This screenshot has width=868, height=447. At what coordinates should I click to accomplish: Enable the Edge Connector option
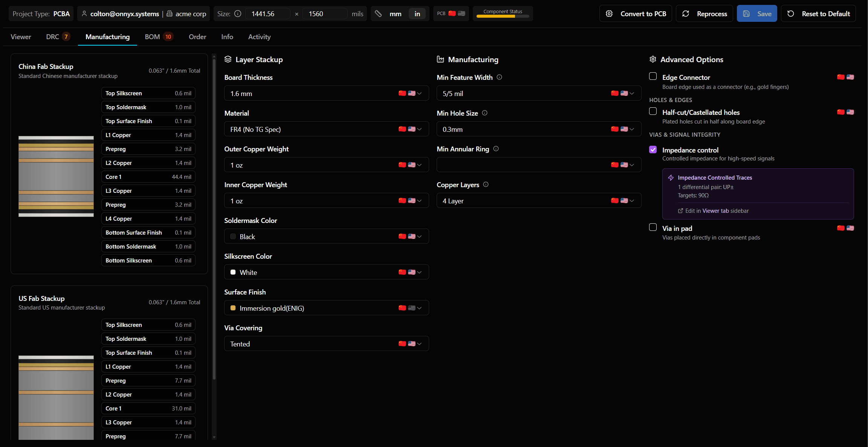tap(653, 76)
